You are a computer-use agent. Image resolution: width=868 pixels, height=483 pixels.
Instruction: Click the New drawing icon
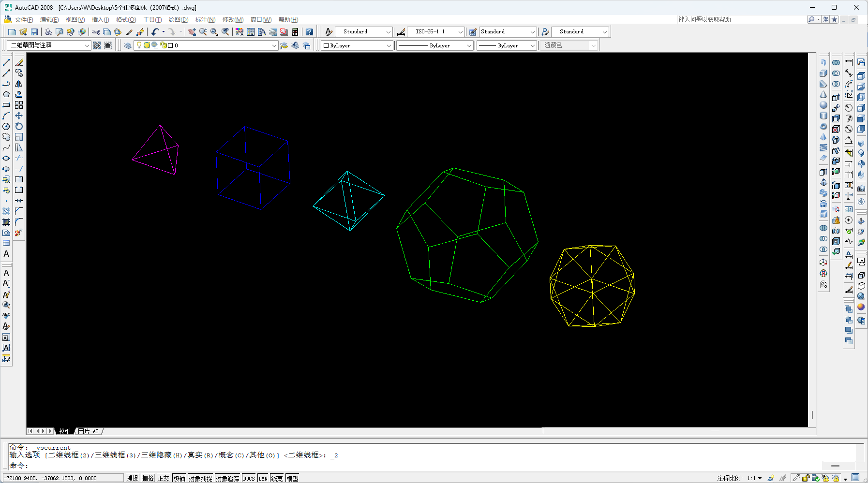coord(12,32)
